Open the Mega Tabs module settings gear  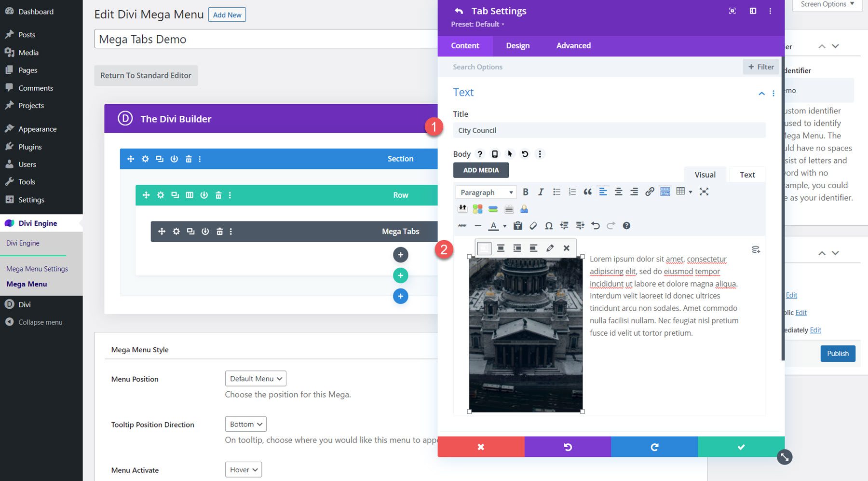176,231
